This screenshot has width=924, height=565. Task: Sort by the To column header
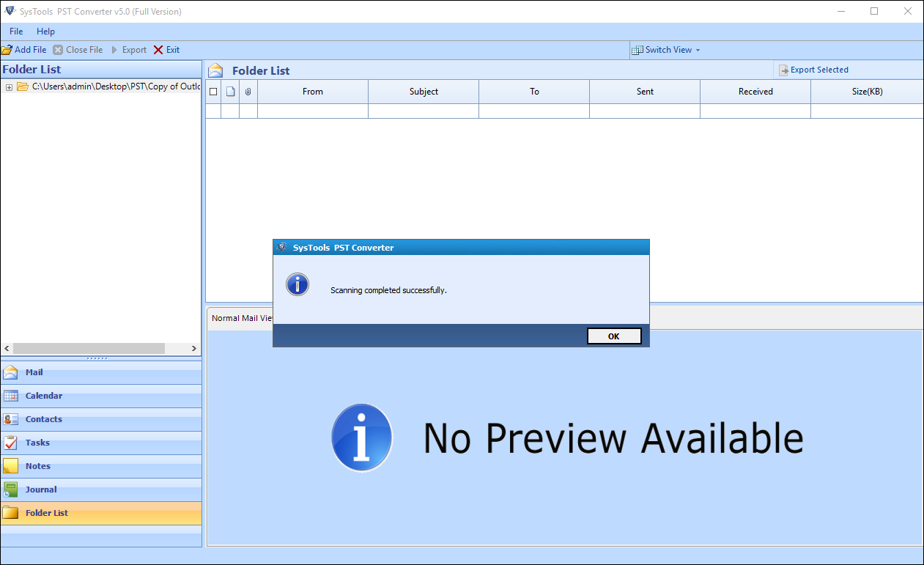coord(534,92)
